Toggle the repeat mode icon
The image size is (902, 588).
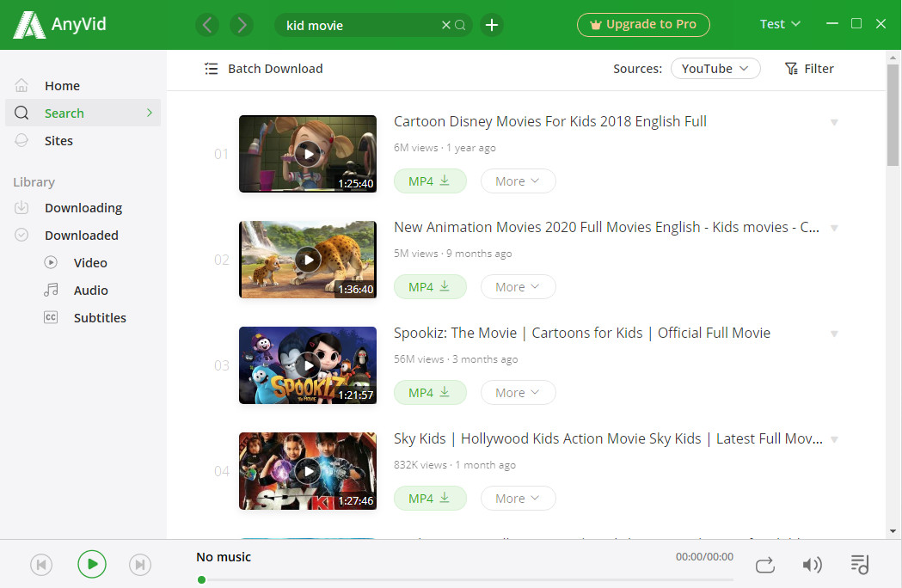pyautogui.click(x=764, y=564)
